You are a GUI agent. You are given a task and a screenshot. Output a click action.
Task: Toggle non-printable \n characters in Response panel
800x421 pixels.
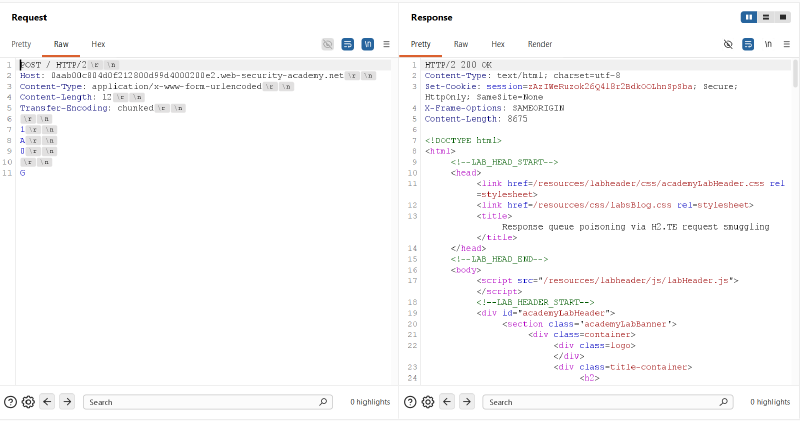tap(768, 44)
